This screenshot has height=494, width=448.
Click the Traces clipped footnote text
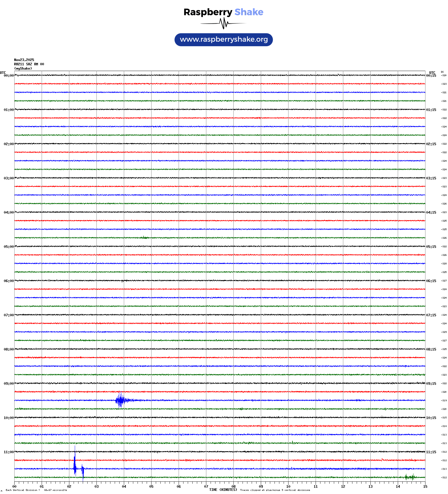pyautogui.click(x=275, y=490)
